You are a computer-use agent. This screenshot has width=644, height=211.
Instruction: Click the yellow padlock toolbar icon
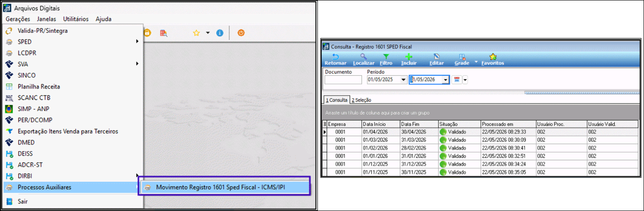(x=147, y=33)
